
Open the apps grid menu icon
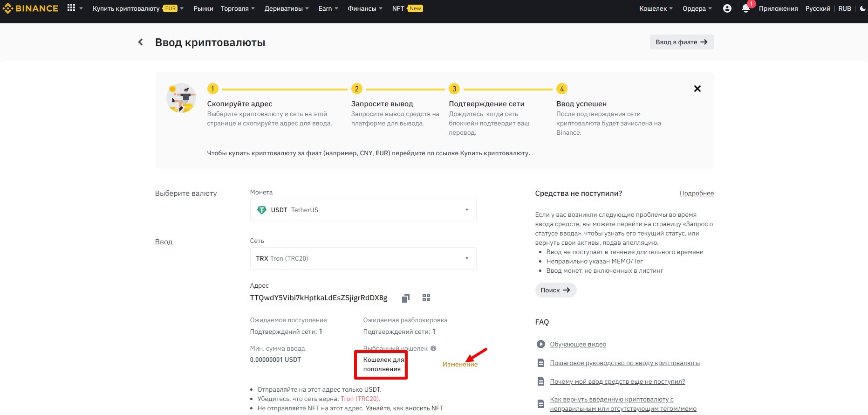point(71,8)
